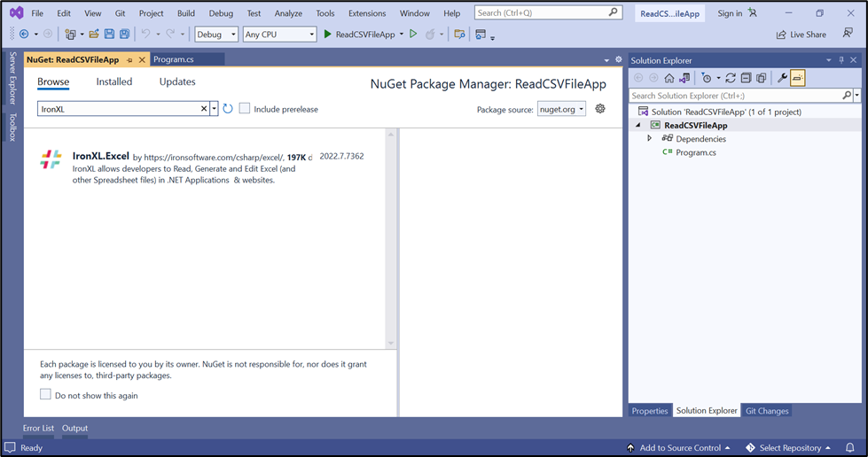Click the Live Share icon
868x457 pixels.
[x=781, y=35]
